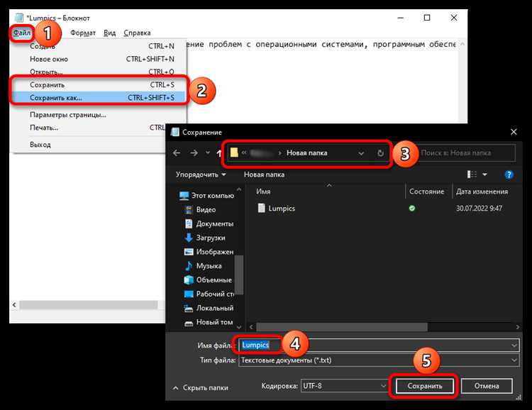Open the Тип файла combo box
Image resolution: width=532 pixels, height=410 pixels.
(379, 360)
